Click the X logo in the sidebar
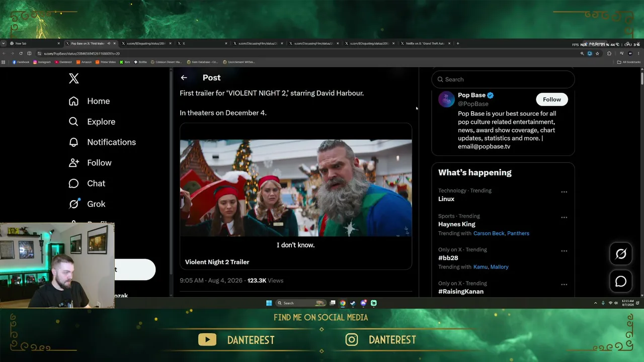 coord(73,78)
